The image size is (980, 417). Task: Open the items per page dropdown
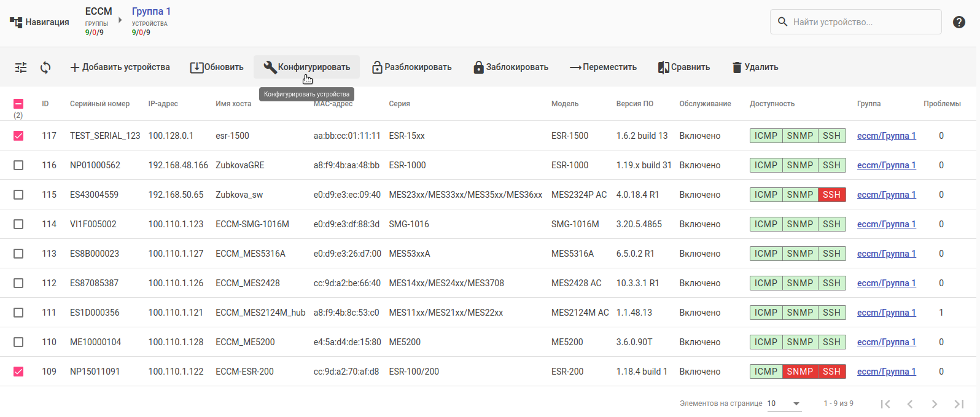click(784, 403)
